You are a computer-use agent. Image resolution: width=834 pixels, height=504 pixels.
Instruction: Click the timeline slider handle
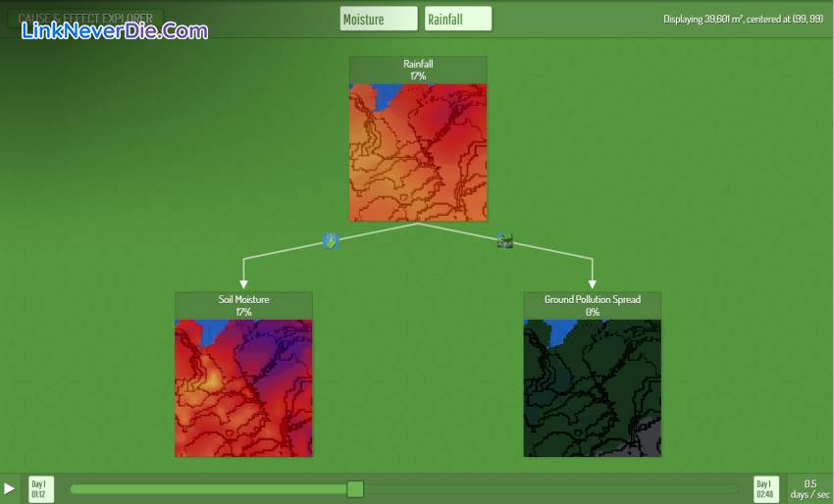click(355, 489)
